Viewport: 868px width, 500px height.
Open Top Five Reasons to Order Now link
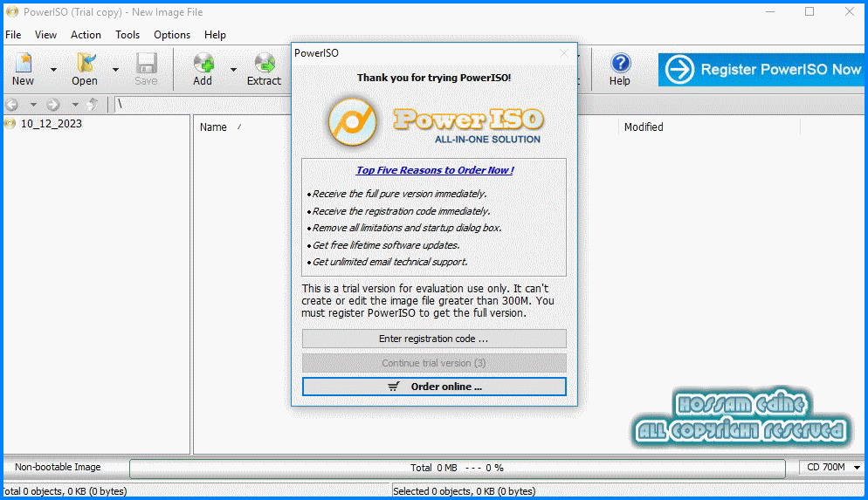click(435, 170)
